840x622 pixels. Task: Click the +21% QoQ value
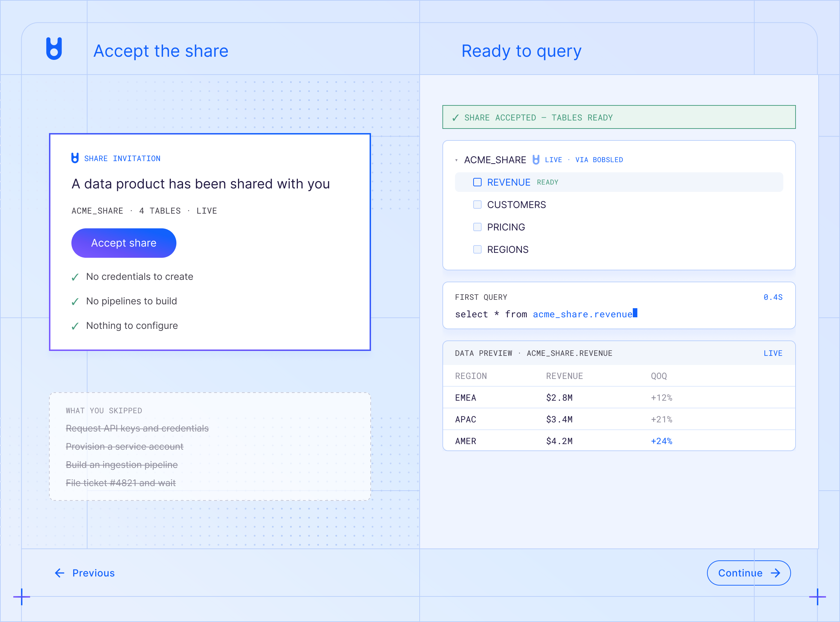click(662, 420)
